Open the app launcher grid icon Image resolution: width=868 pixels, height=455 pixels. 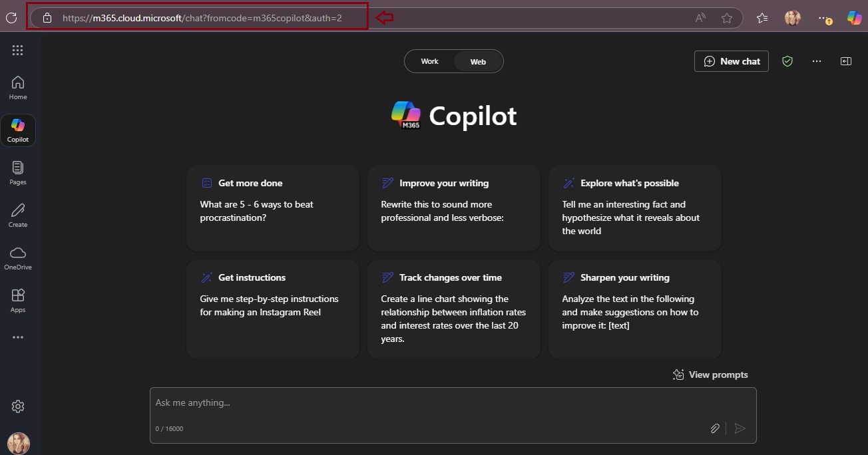point(18,51)
